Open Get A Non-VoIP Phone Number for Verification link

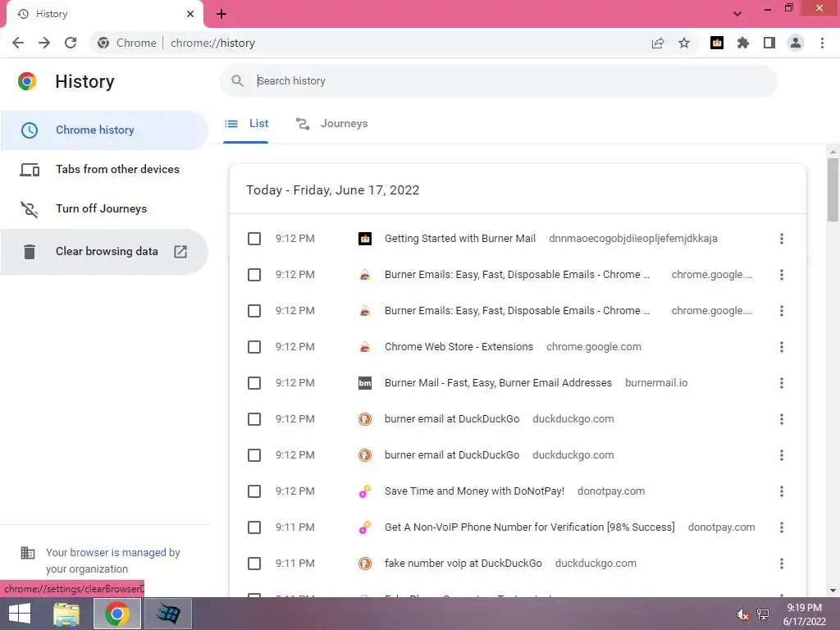pos(529,527)
